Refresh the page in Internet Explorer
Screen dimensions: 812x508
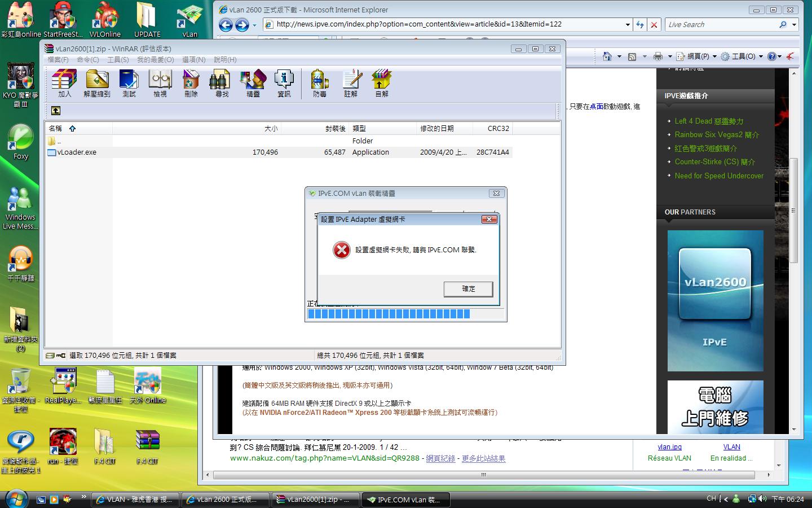point(640,25)
